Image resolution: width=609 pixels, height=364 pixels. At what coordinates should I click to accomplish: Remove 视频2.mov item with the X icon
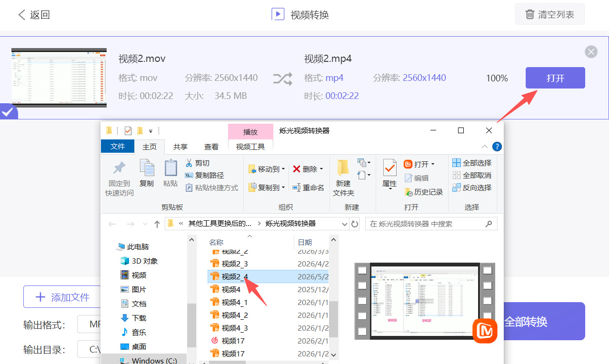(x=591, y=52)
